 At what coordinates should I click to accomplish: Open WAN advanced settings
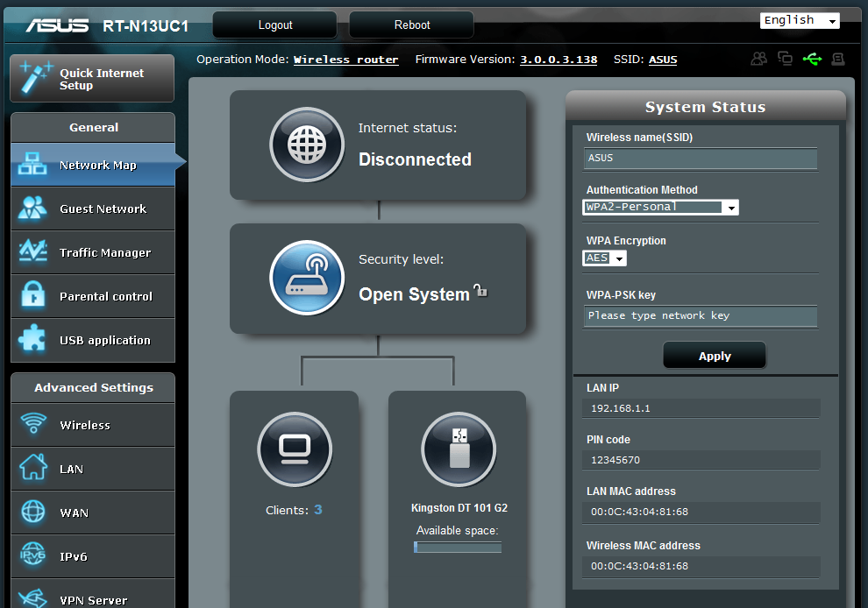pos(93,513)
